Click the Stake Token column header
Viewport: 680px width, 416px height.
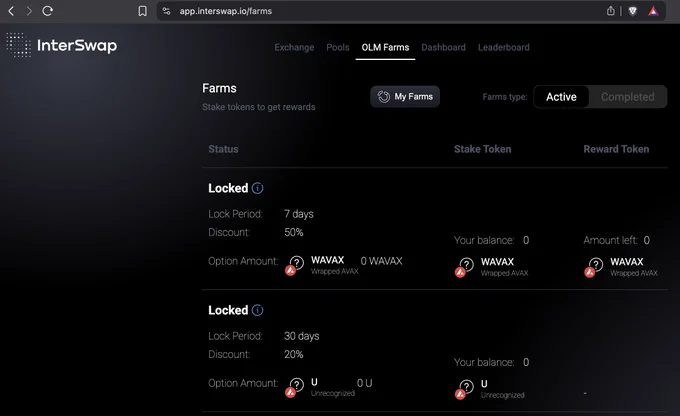tap(482, 149)
